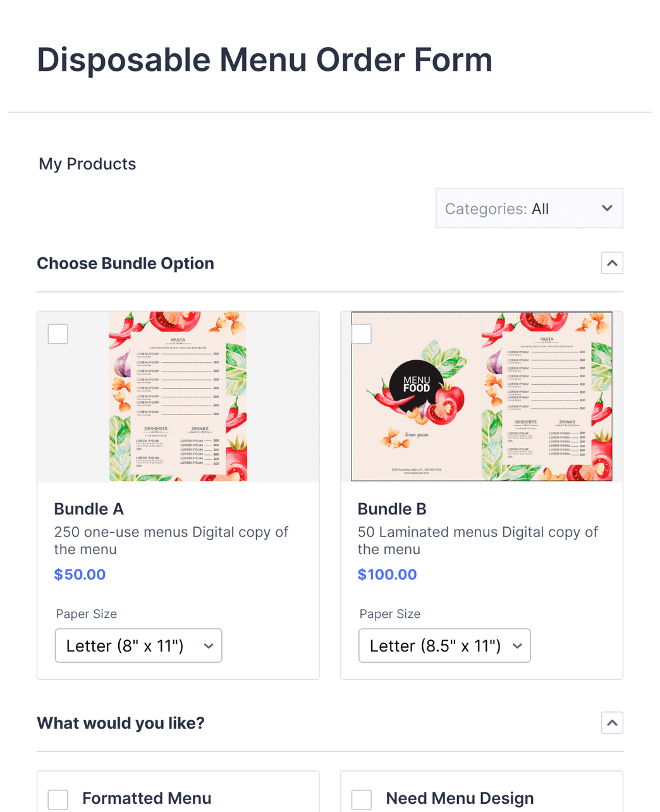Click the dropdown arrow in Bundle A's paper size
Image resolution: width=660 pixels, height=812 pixels.
(208, 646)
